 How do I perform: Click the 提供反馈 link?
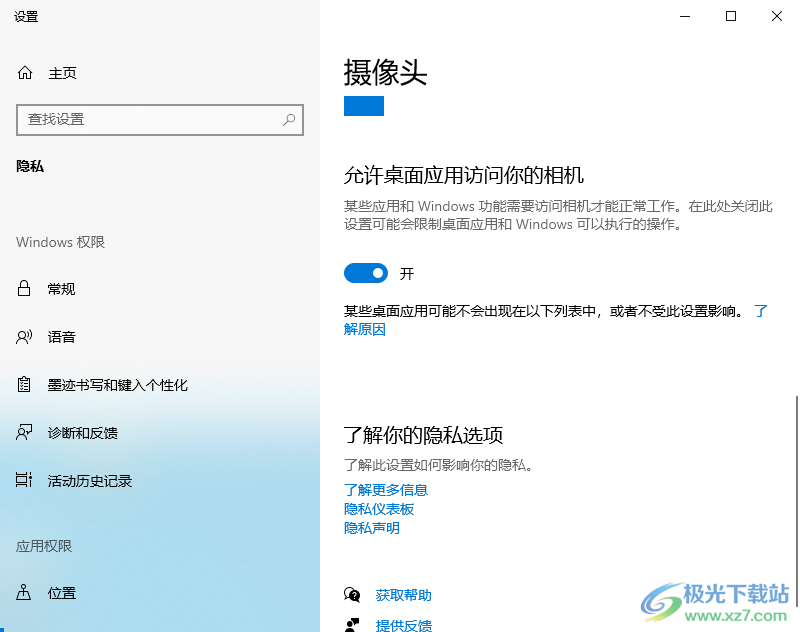[x=404, y=625]
